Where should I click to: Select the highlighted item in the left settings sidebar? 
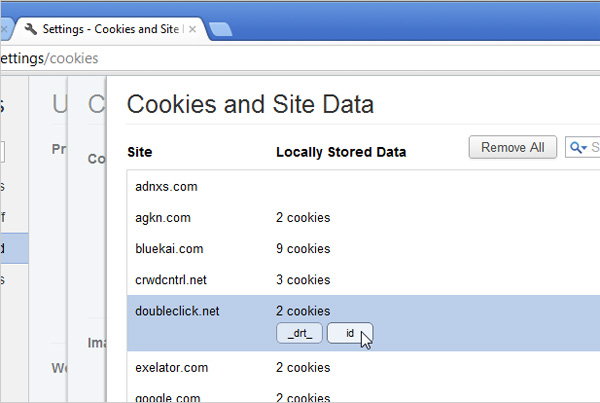(14, 248)
